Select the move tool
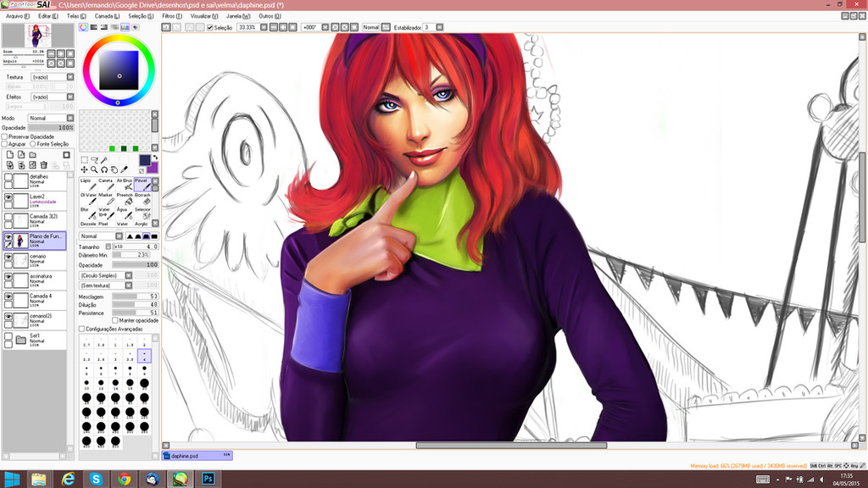The height and width of the screenshot is (488, 868). coord(84,169)
